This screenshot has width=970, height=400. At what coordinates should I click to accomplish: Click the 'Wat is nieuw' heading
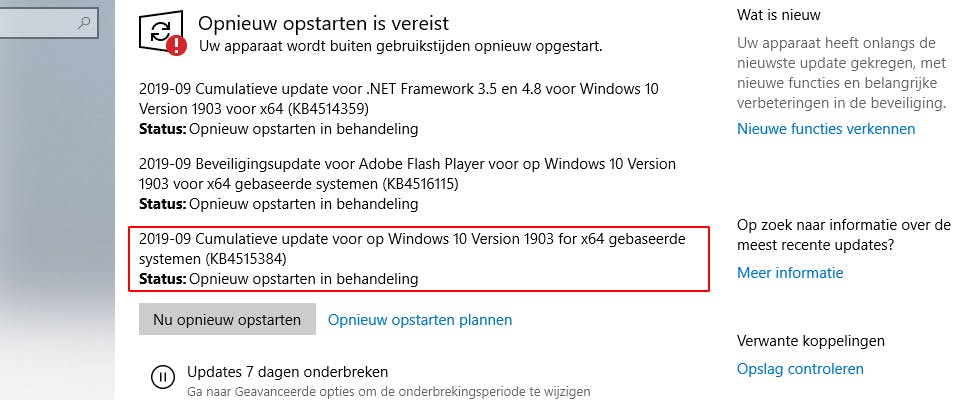coord(778,15)
